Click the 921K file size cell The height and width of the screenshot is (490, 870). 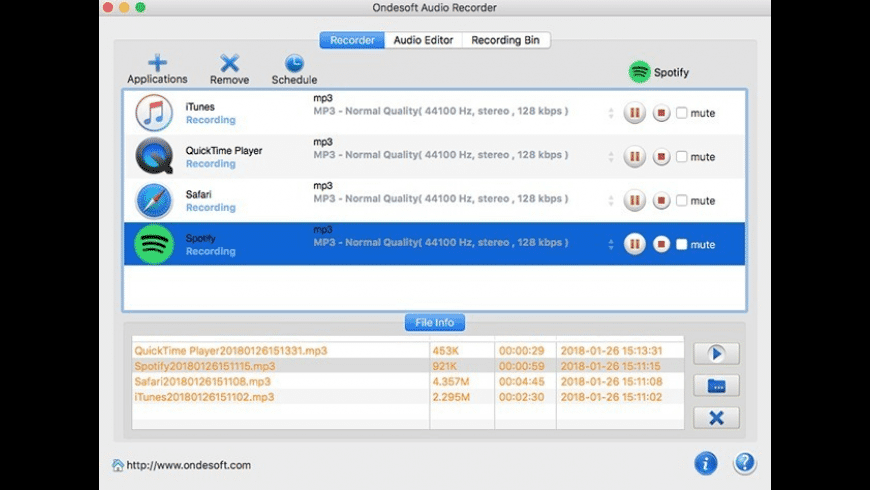pos(444,366)
